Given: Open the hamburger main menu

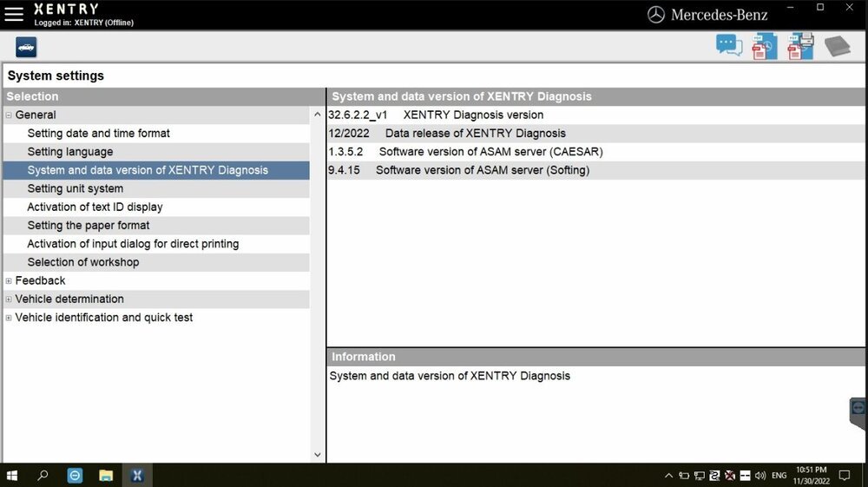Looking at the screenshot, I should (x=14, y=14).
